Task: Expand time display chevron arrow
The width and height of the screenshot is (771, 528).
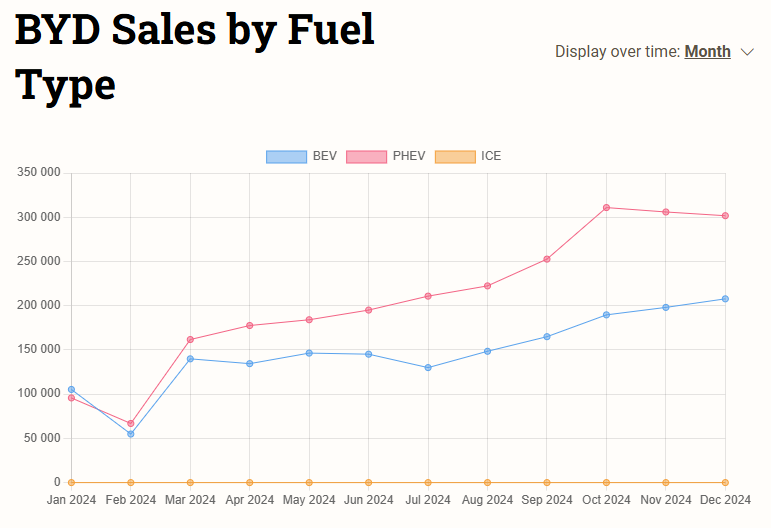Action: point(747,52)
